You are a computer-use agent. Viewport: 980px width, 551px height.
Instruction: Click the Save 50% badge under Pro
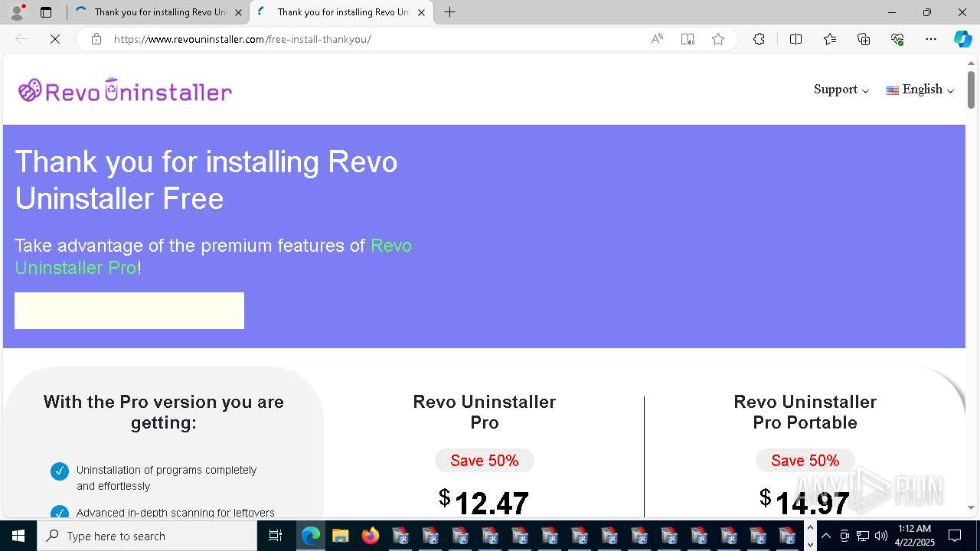(485, 460)
